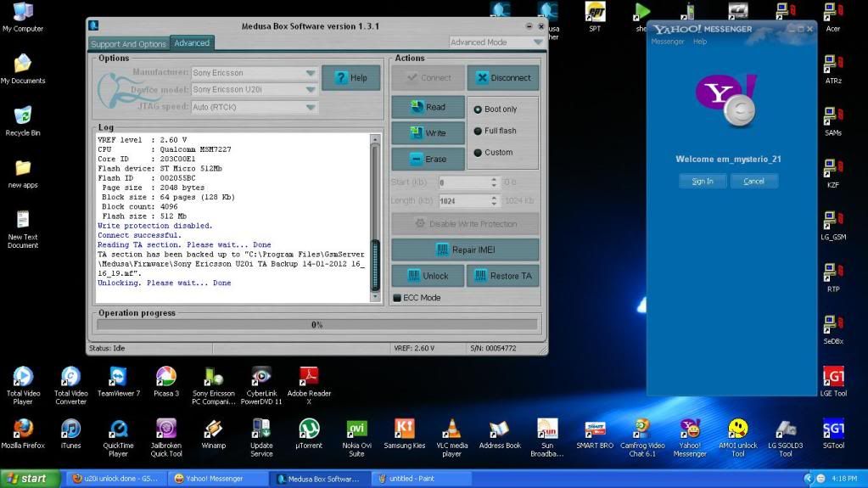Click the Unlock button
The image size is (868, 488).
428,276
